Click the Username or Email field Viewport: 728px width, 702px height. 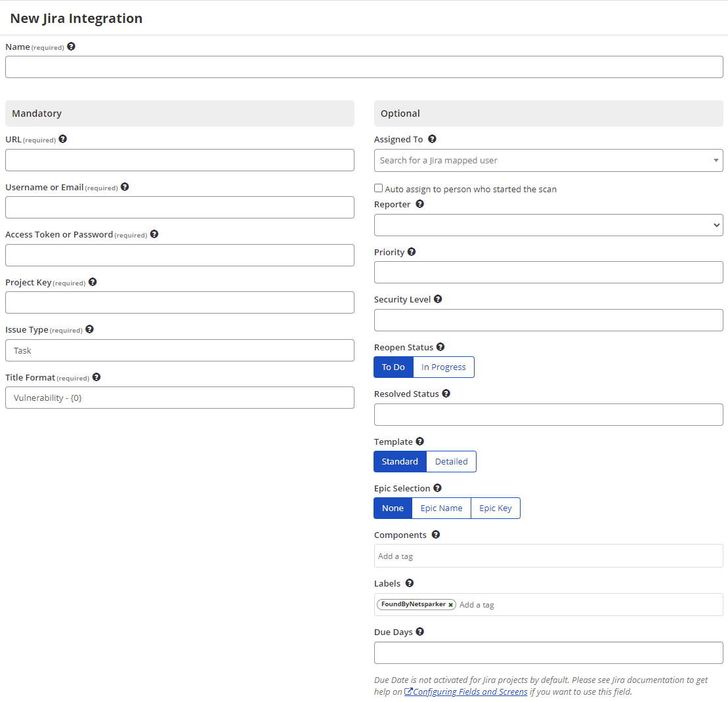(x=180, y=207)
